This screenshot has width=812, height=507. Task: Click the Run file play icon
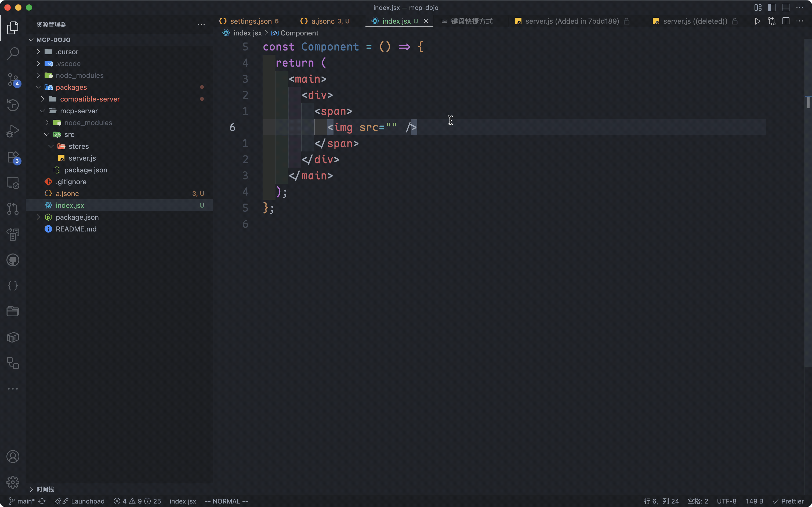[x=757, y=21]
